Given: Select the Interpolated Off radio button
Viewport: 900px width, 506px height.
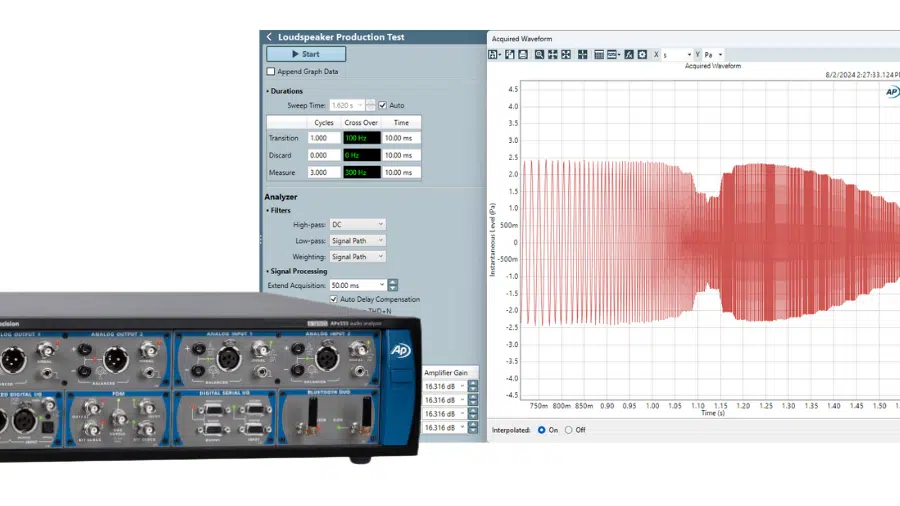Looking at the screenshot, I should [x=569, y=429].
